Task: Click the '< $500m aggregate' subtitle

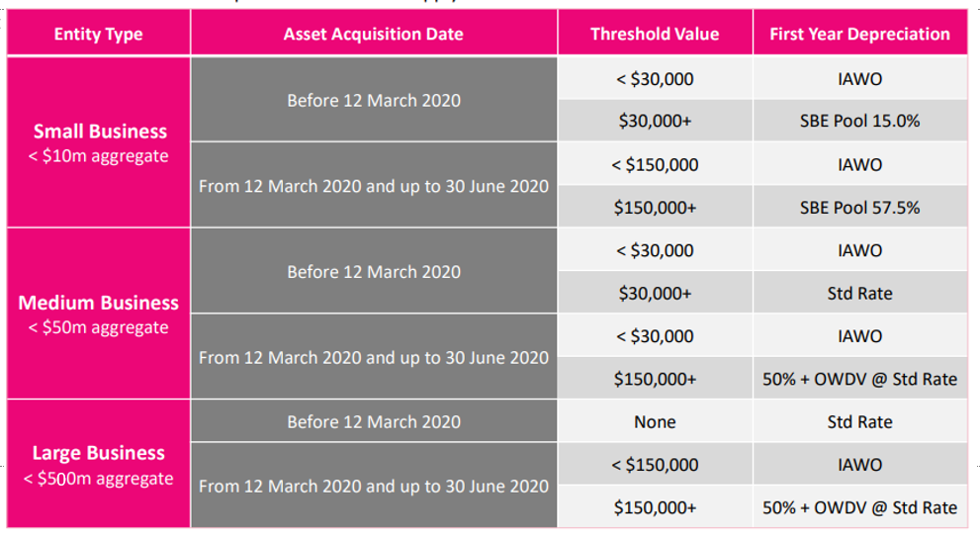Action: pyautogui.click(x=98, y=479)
